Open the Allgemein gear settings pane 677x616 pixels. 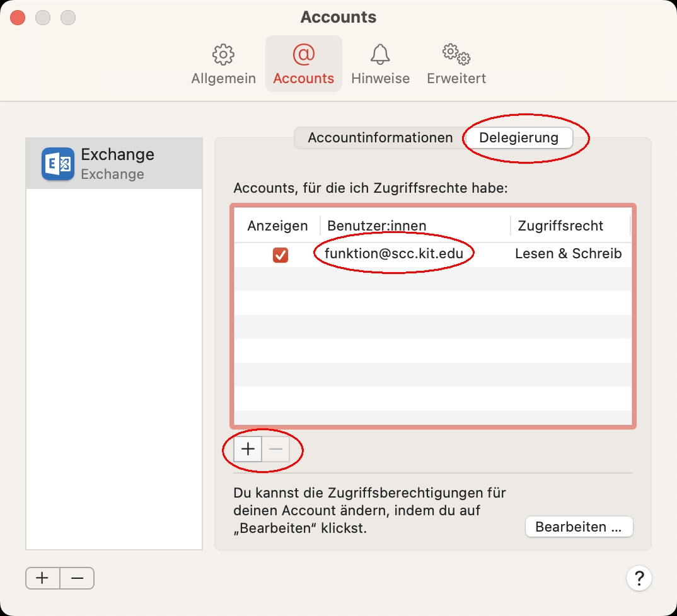click(223, 64)
